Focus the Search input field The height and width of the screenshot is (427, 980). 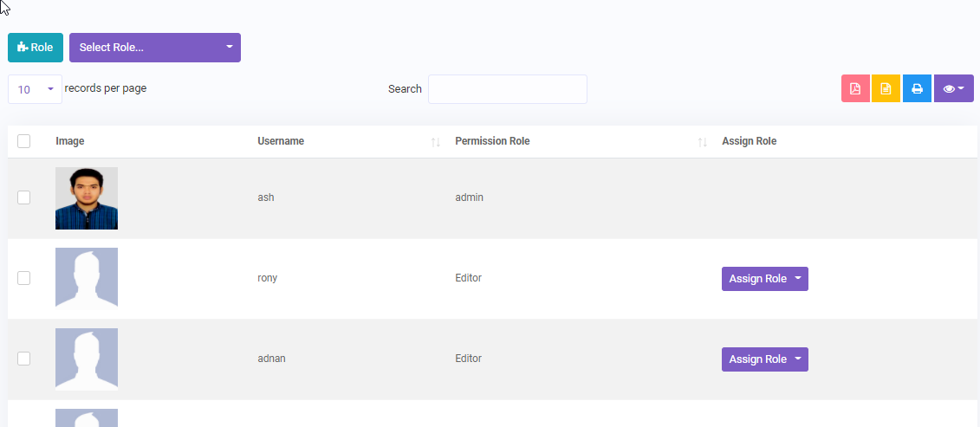click(507, 89)
